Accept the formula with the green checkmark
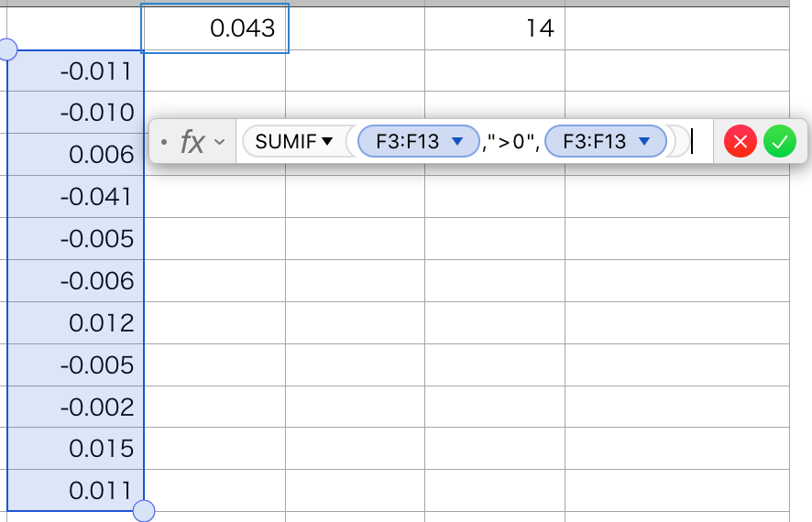Image resolution: width=812 pixels, height=522 pixels. (780, 142)
